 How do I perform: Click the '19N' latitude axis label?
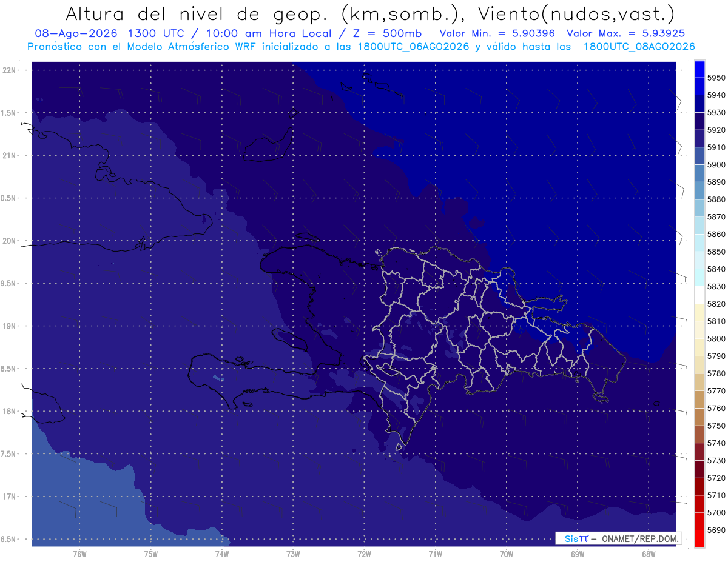tap(8, 326)
